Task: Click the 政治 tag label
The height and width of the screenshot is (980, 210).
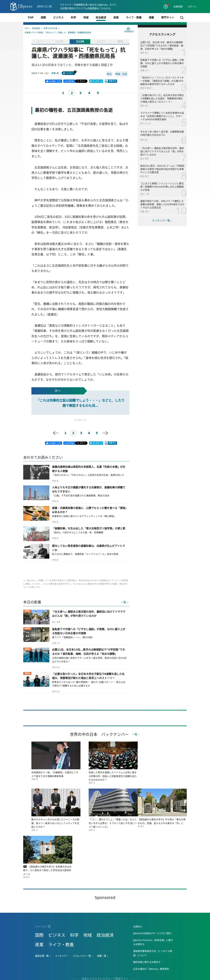Action: click(x=109, y=74)
